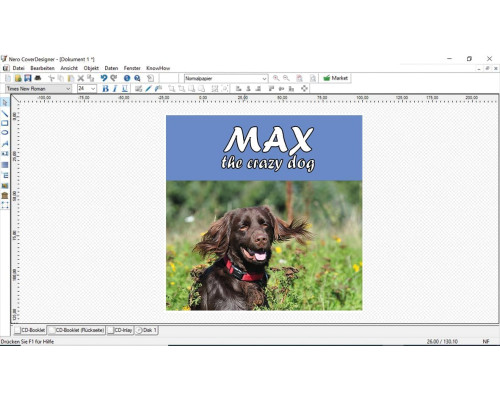This screenshot has width=500, height=400.
Task: Select the Rectangle tool
Action: click(5, 123)
